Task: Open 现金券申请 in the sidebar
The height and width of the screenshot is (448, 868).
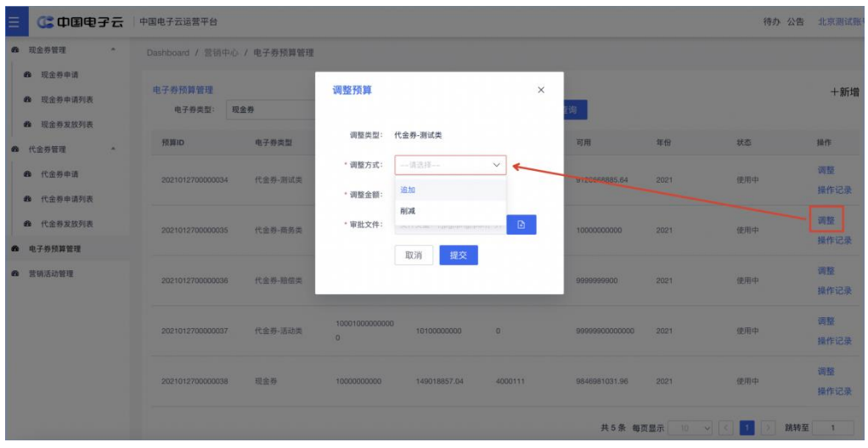Action: tap(59, 75)
